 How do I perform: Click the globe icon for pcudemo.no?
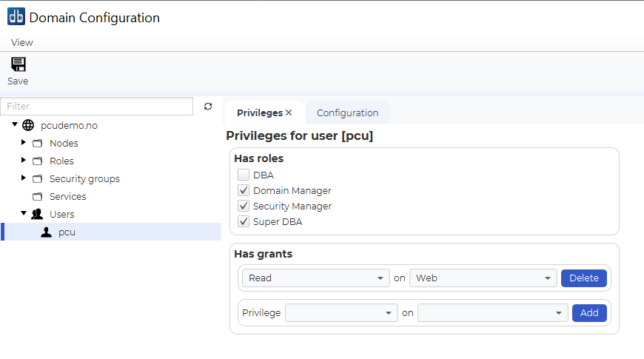pos(28,125)
